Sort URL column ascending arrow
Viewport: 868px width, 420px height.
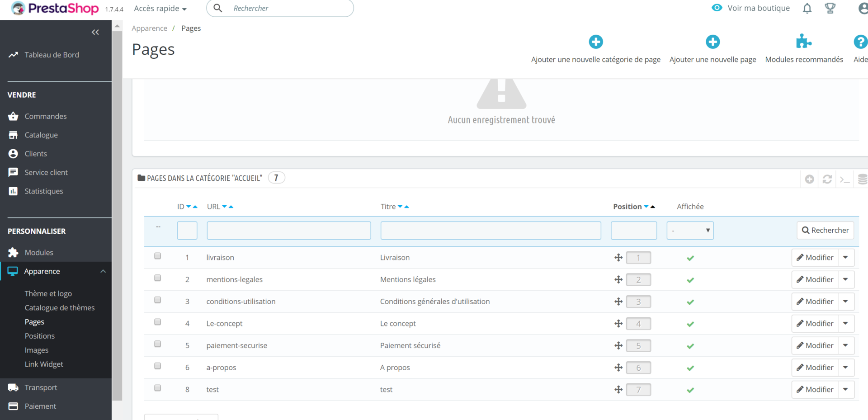231,207
